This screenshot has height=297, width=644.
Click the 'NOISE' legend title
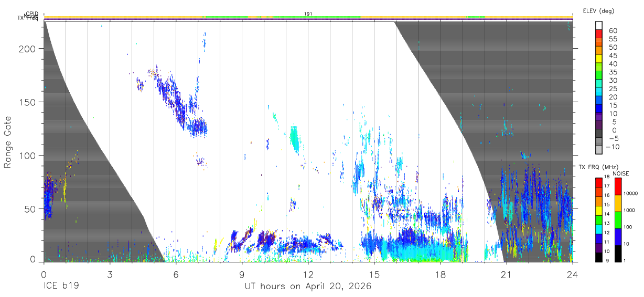[621, 173]
